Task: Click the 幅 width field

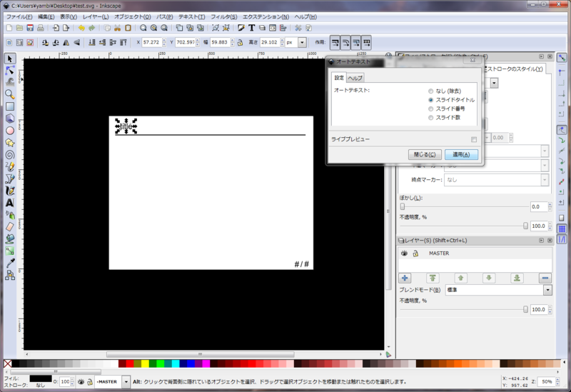Action: (x=220, y=42)
